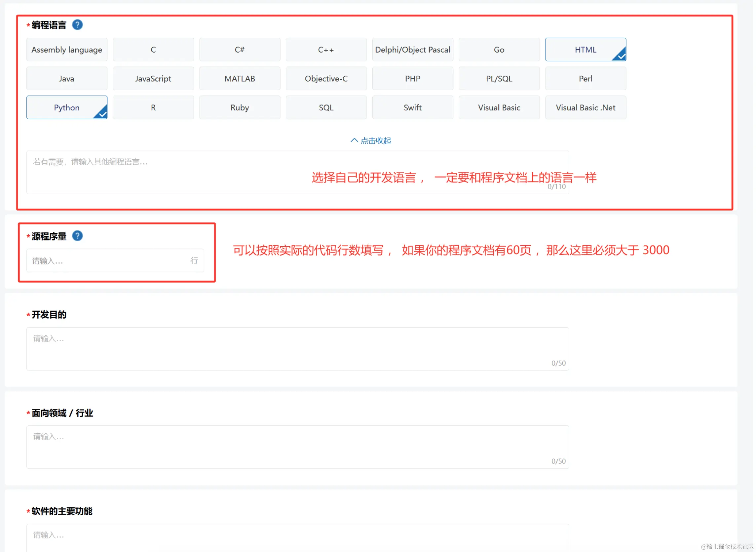Click help icon next to 源程序量
This screenshot has width=756, height=552.
pos(77,236)
